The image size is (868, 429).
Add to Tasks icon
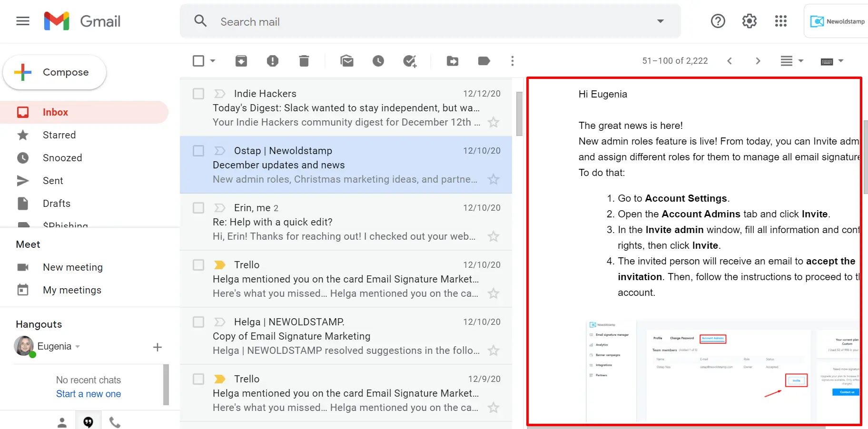tap(410, 61)
